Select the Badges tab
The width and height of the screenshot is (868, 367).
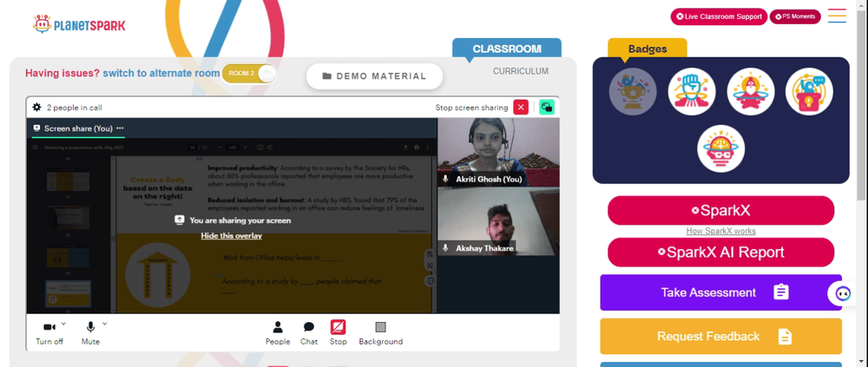648,49
